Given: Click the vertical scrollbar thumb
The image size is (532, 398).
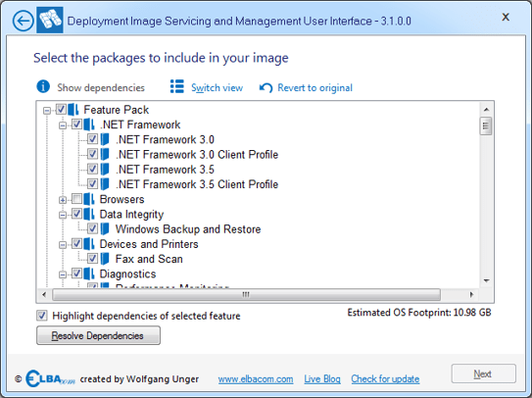Looking at the screenshot, I should click(486, 126).
